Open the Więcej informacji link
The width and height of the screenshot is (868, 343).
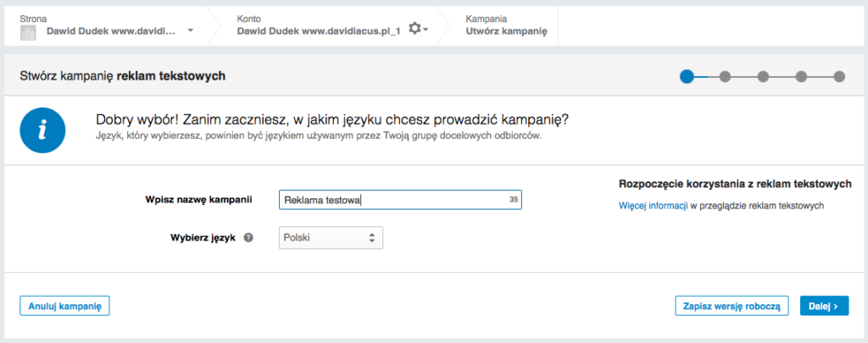(x=653, y=205)
